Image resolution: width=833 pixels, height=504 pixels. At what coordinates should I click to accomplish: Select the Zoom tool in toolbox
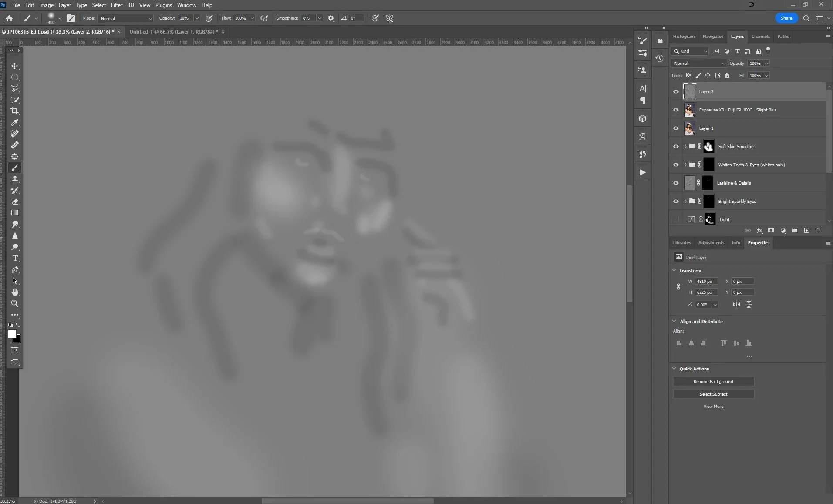pyautogui.click(x=15, y=303)
